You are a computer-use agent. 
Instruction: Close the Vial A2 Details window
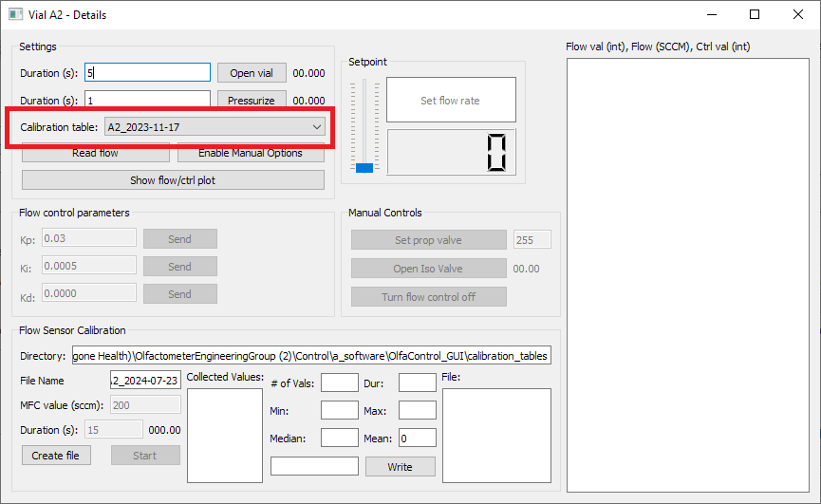point(798,14)
